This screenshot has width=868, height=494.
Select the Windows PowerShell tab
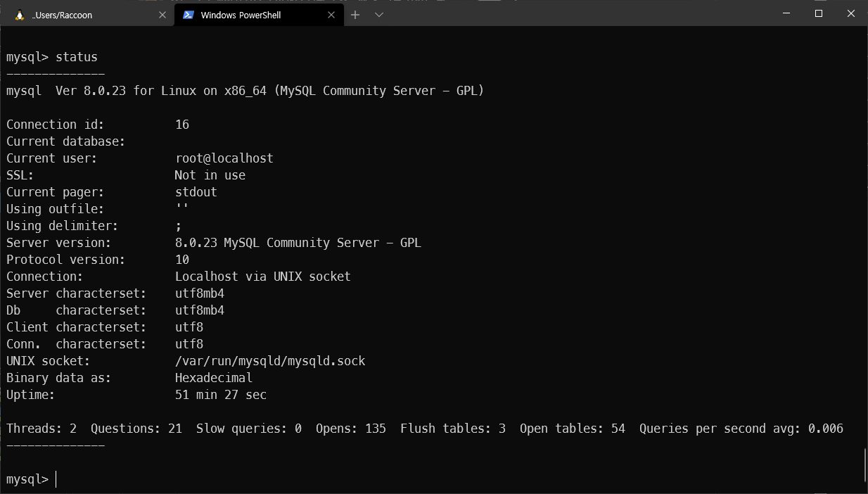pos(258,15)
